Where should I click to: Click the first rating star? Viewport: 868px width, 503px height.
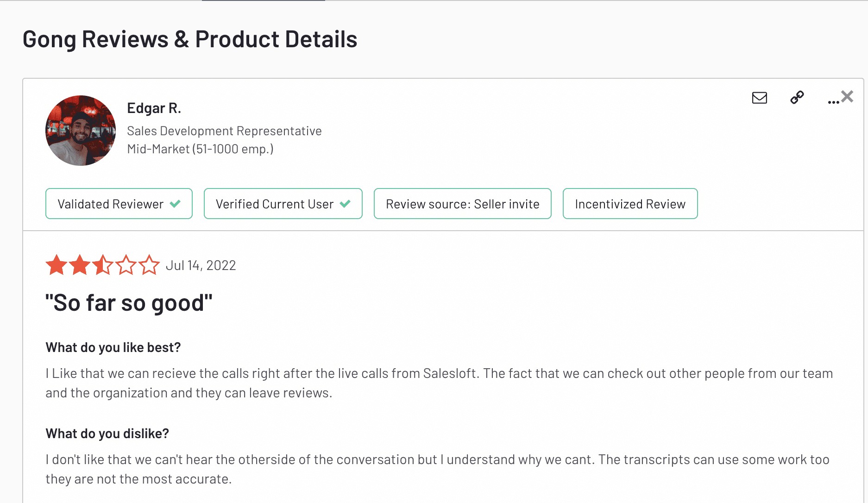tap(57, 265)
